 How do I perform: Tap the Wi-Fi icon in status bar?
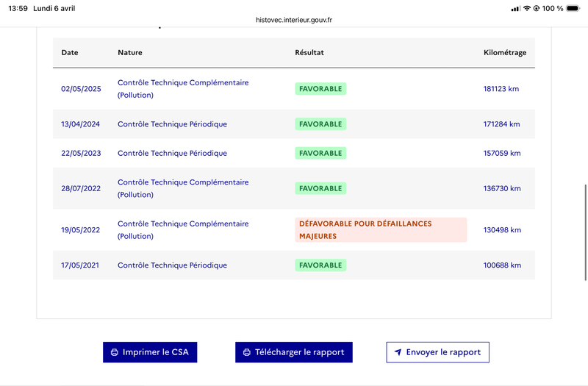pos(526,8)
